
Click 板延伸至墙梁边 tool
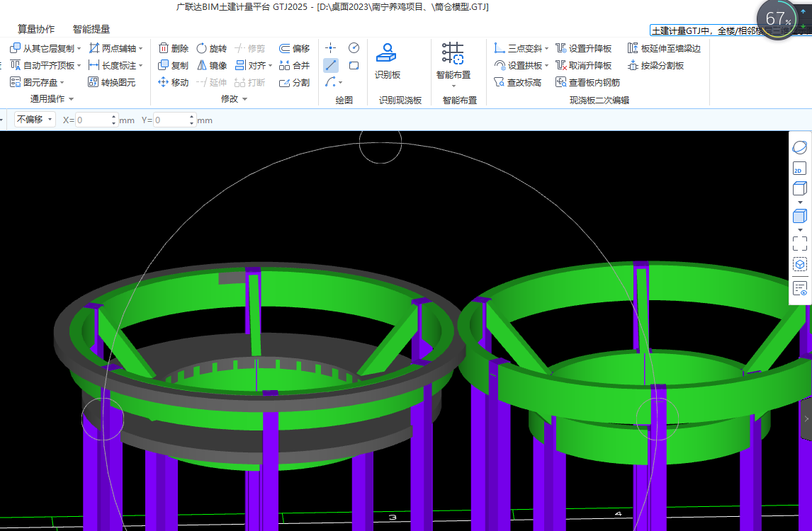pos(664,48)
